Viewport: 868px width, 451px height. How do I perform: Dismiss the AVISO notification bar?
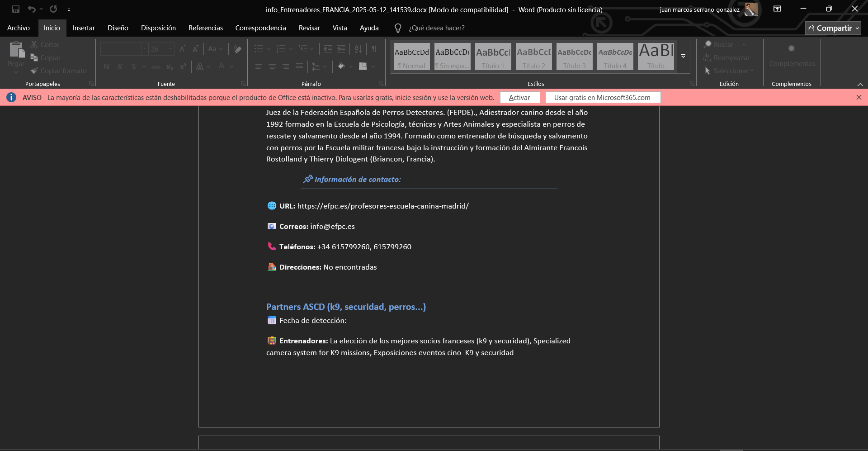(859, 97)
